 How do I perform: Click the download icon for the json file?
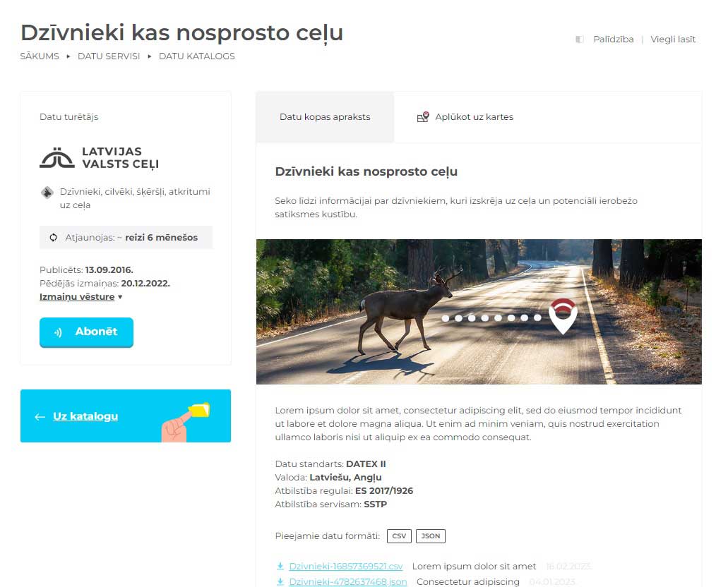[280, 581]
